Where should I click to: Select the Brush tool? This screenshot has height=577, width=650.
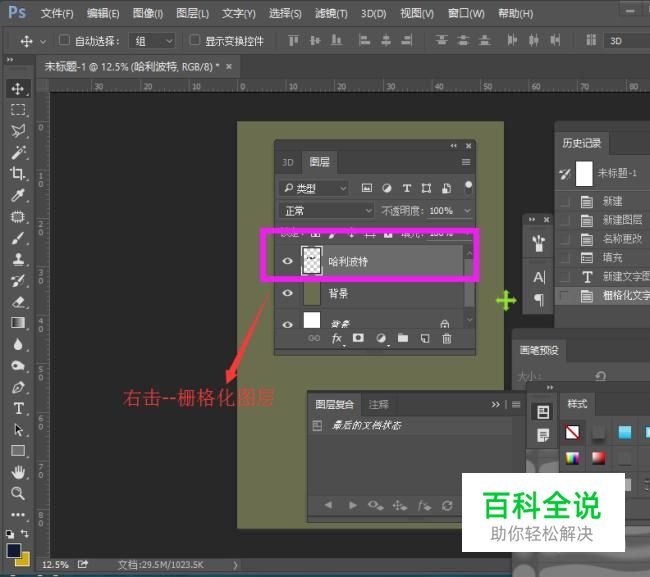pyautogui.click(x=17, y=238)
